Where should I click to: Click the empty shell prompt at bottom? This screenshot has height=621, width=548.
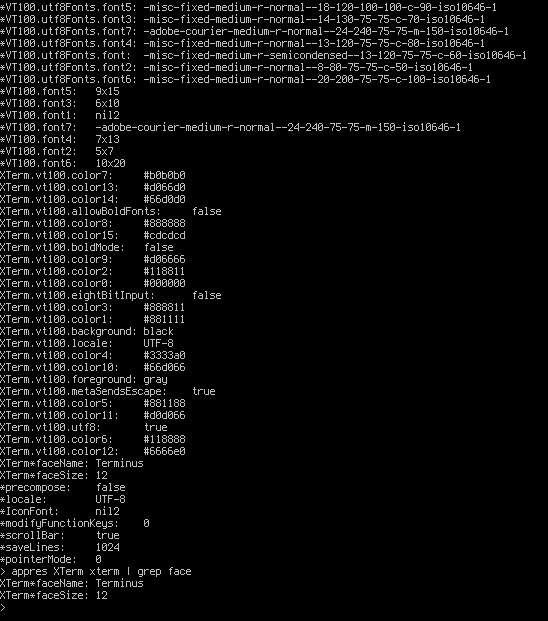click(3, 607)
